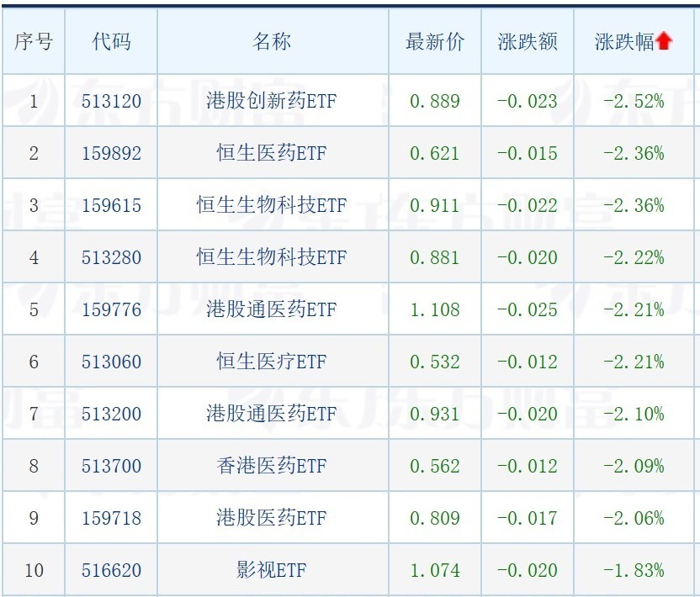700x597 pixels.
Task: Open 恒生生物科技ETF with code 513280
Action: coord(272,257)
